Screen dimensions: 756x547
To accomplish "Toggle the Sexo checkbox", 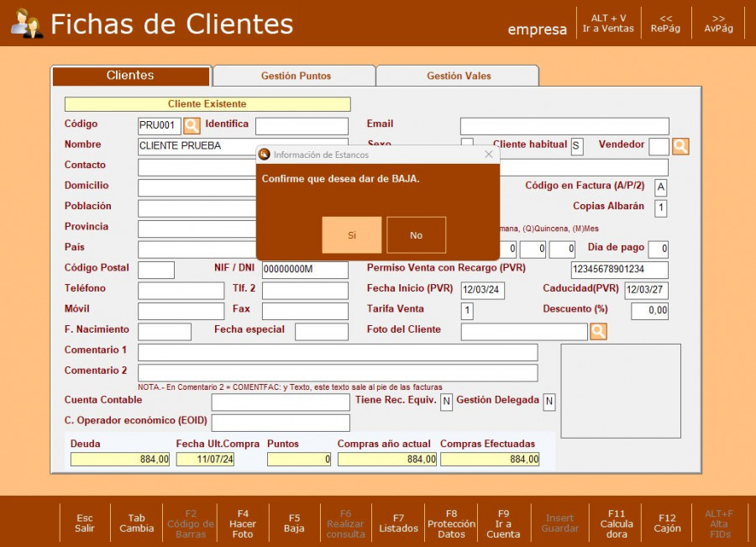I will (467, 145).
